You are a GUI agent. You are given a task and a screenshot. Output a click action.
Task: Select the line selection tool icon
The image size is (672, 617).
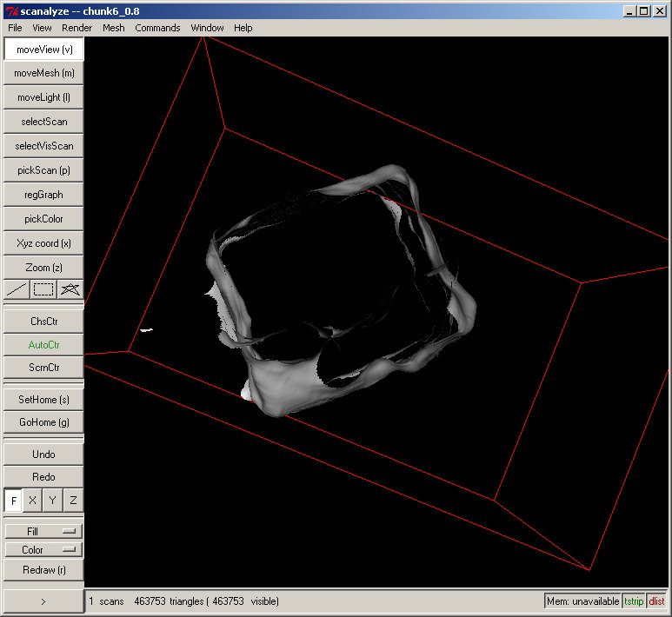click(17, 289)
